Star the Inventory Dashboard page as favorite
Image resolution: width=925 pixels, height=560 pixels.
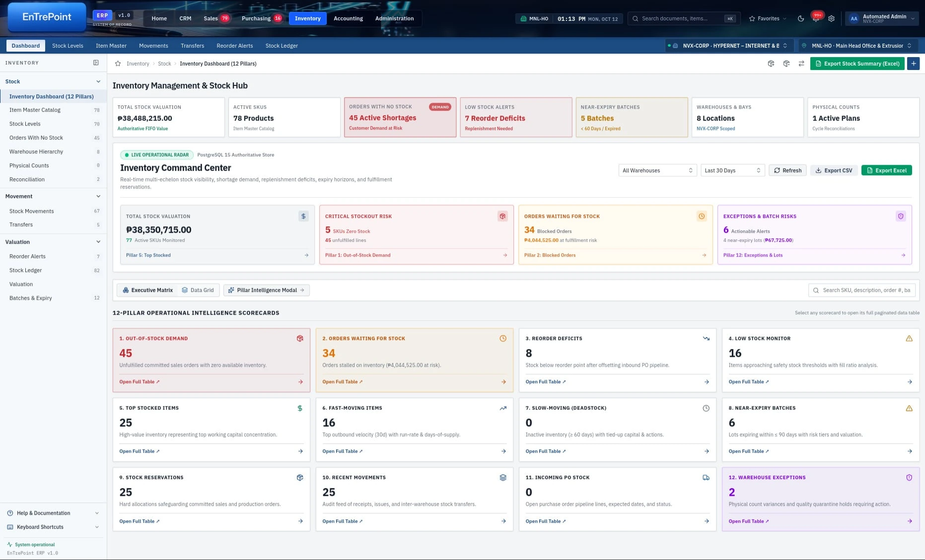tap(118, 64)
